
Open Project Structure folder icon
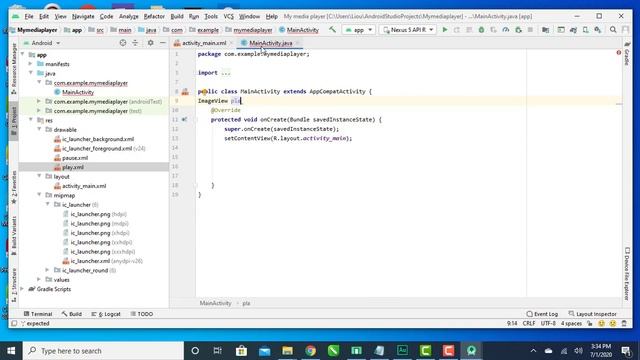coord(545,30)
